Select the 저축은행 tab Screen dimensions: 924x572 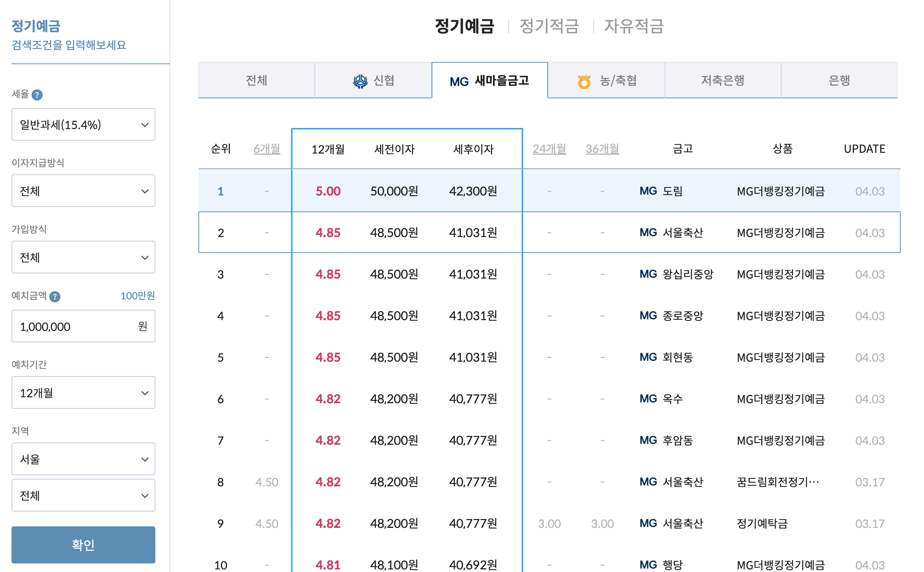point(723,80)
